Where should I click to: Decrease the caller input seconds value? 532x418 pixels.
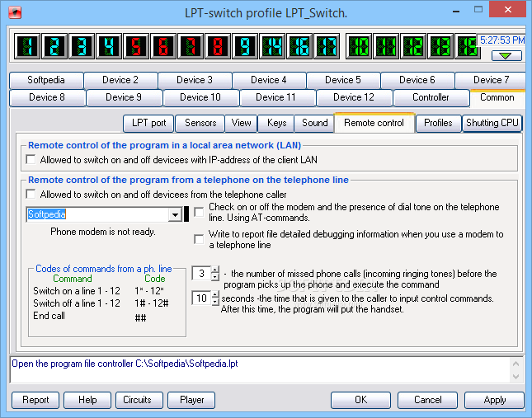pos(215,302)
